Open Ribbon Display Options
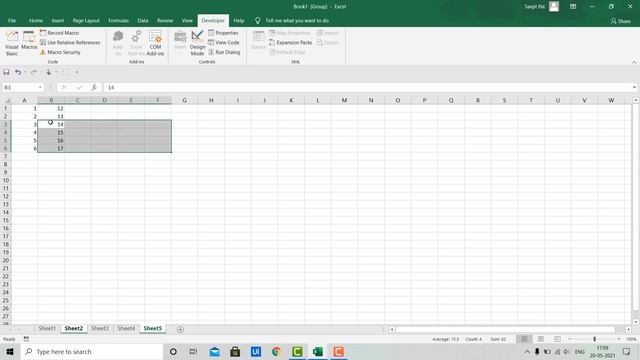This screenshot has width=640, height=360. pos(573,7)
